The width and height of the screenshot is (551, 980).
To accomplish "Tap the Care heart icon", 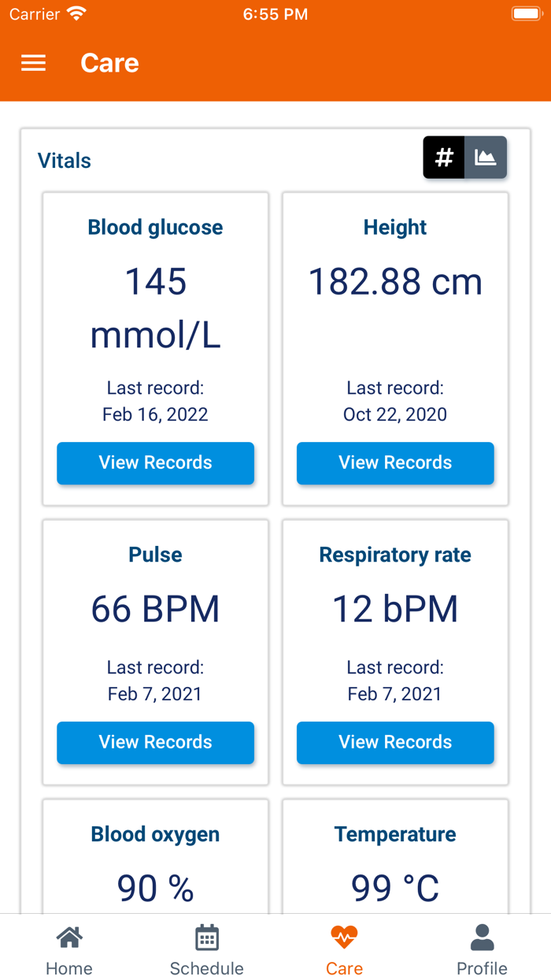I will [344, 937].
